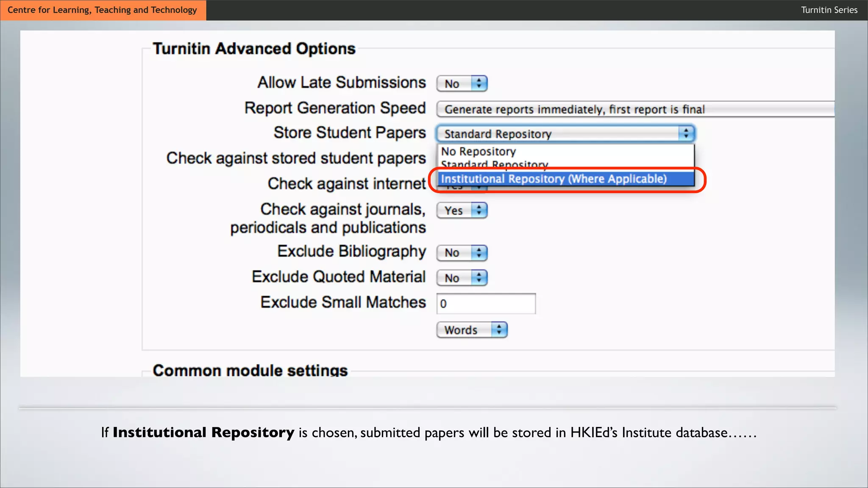
Task: Select the Standard Repository list option
Action: tap(494, 164)
